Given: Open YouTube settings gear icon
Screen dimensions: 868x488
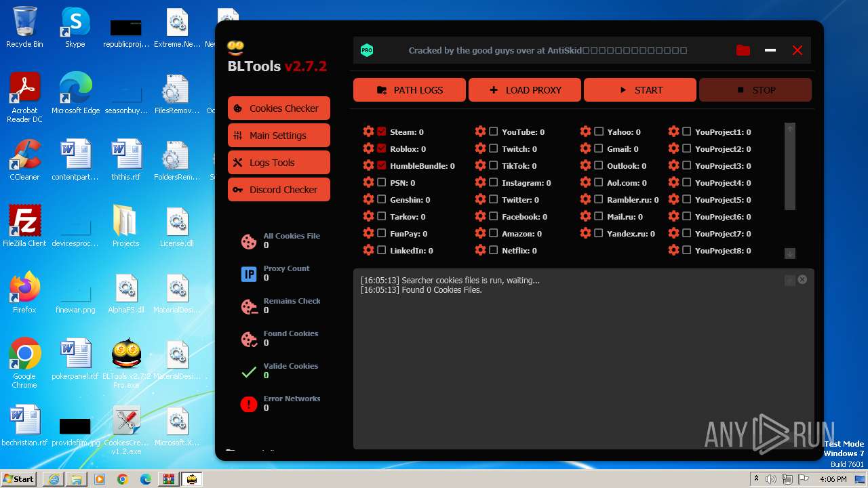Looking at the screenshot, I should click(480, 131).
